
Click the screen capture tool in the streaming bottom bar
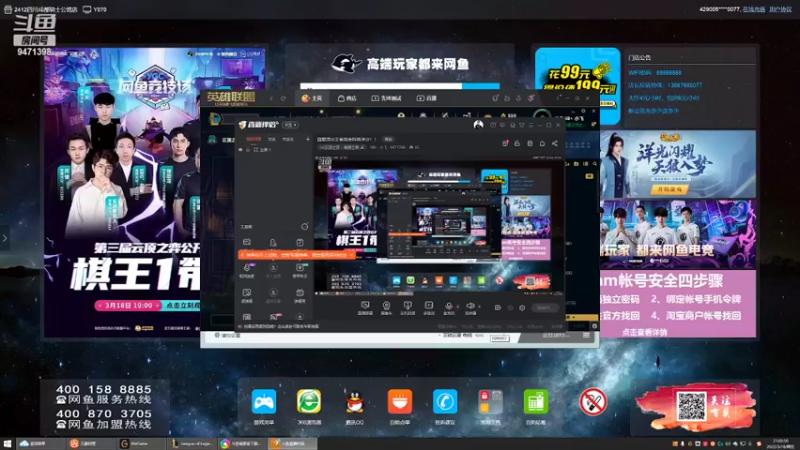point(365,306)
